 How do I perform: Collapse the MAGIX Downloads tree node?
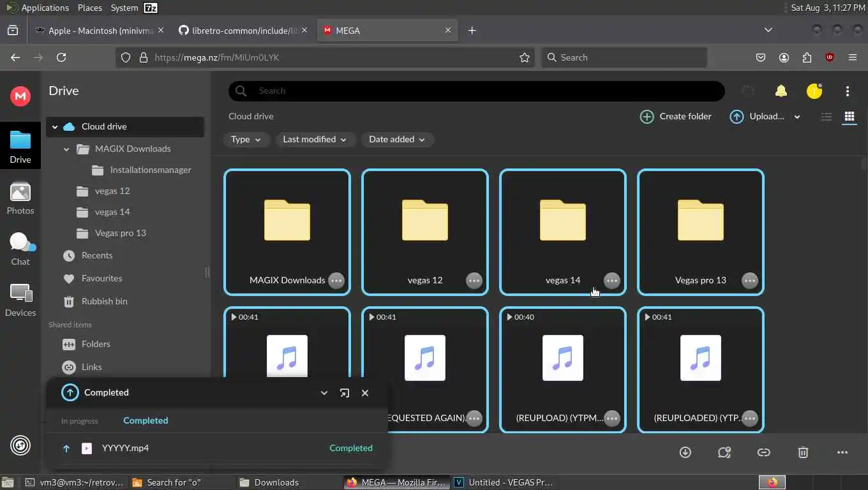66,149
